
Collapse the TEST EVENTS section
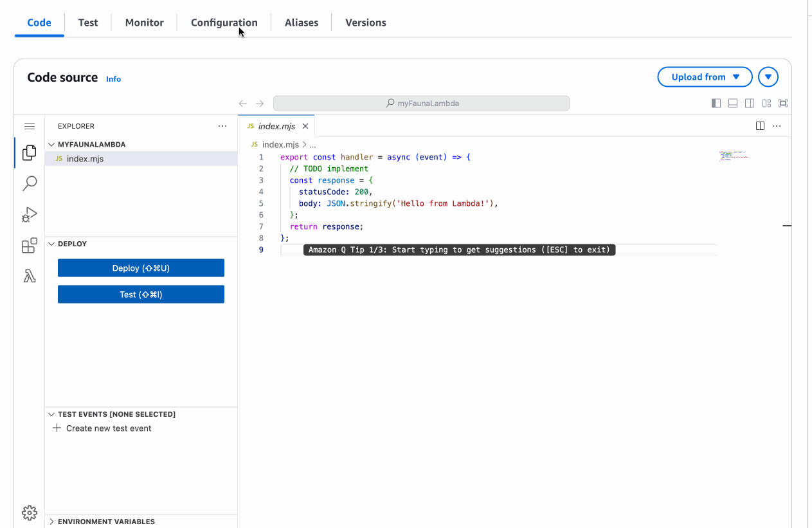pyautogui.click(x=51, y=414)
